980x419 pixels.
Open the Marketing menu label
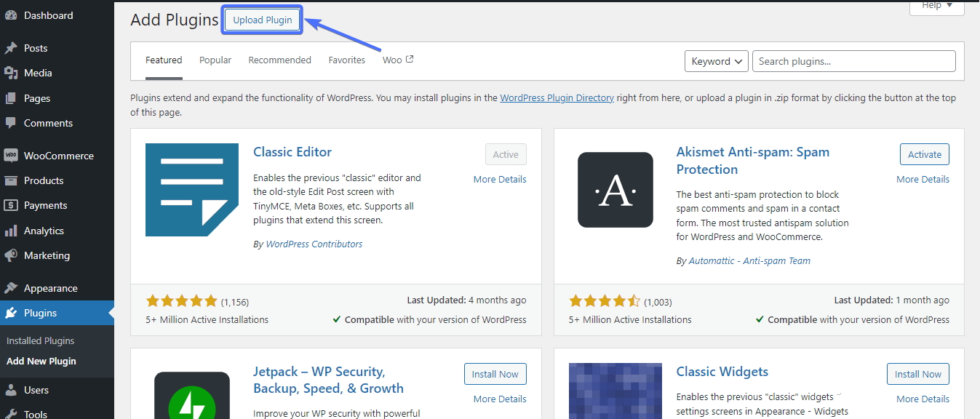tap(47, 255)
